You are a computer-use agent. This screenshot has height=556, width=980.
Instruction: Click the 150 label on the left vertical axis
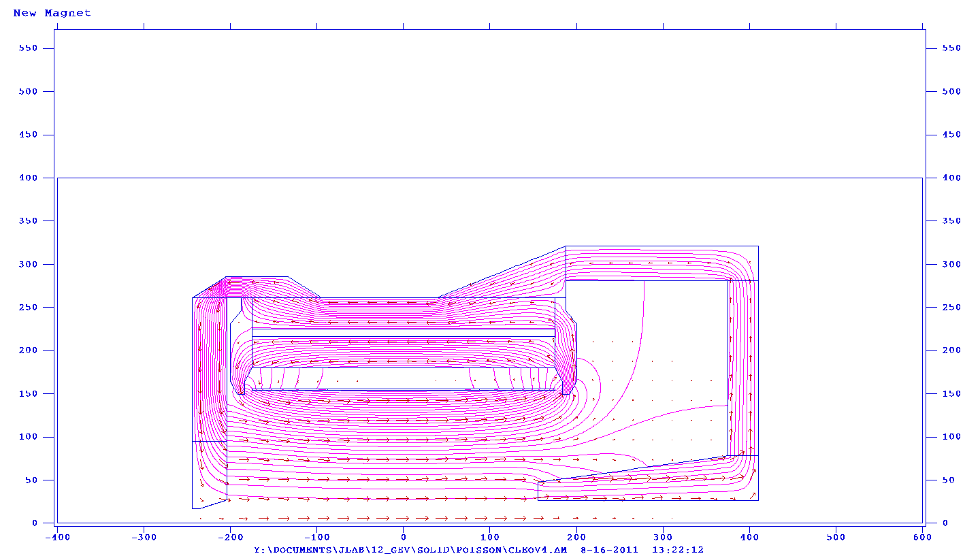point(28,394)
